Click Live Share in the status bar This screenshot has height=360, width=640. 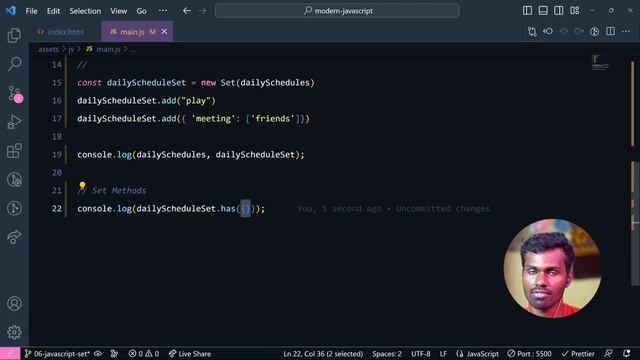pyautogui.click(x=190, y=354)
